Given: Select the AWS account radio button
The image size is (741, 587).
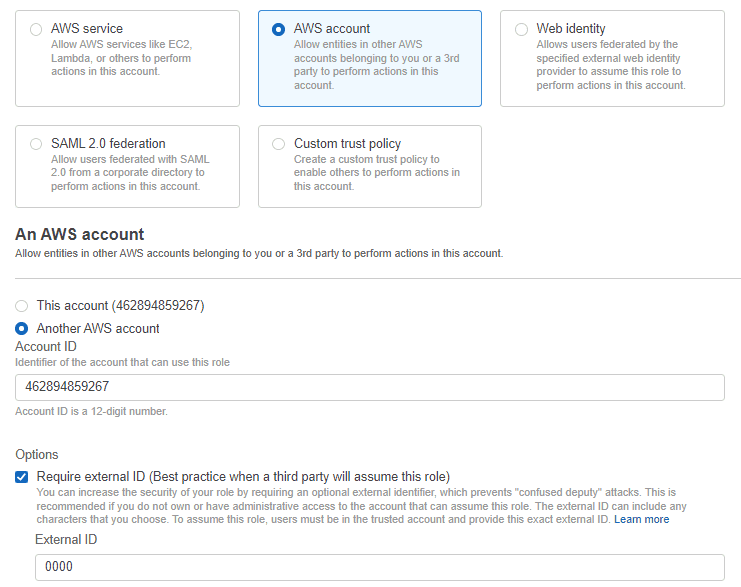Looking at the screenshot, I should coord(278,29).
